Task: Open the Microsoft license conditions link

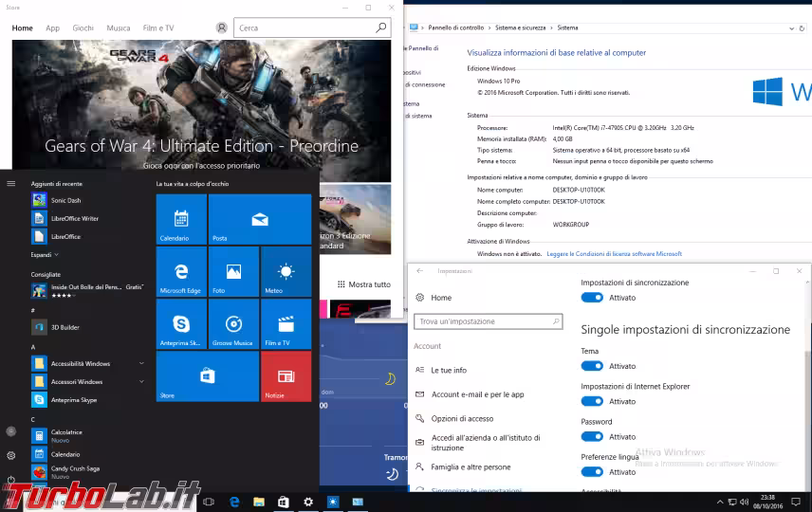Action: (x=614, y=254)
